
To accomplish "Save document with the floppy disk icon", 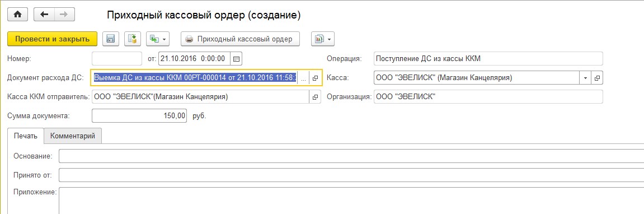I will (x=110, y=39).
